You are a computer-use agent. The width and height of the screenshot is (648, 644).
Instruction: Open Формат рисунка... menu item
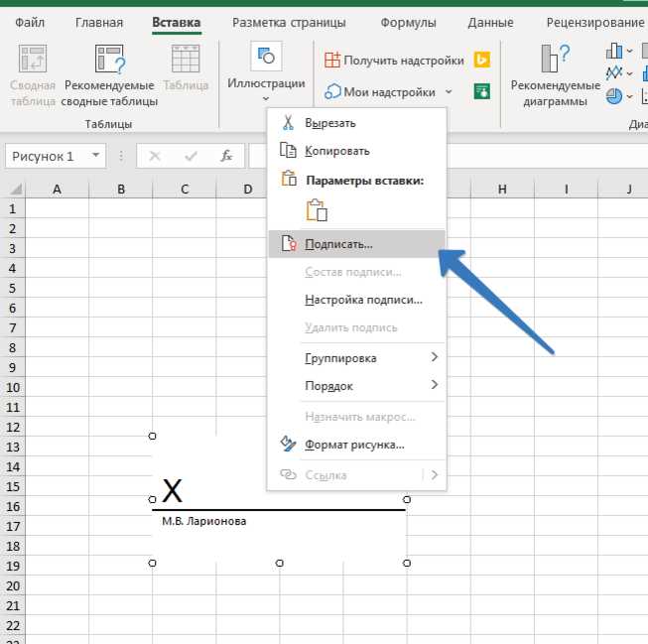[356, 445]
